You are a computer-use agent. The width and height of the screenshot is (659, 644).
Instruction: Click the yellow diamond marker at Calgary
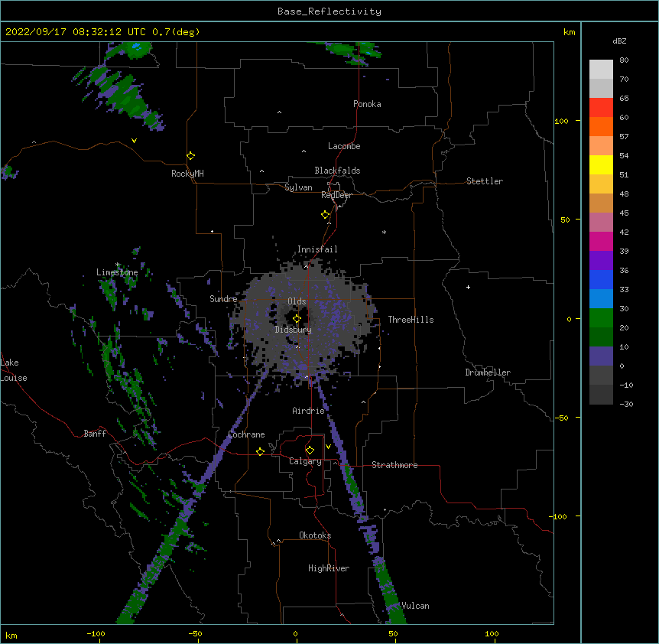click(x=310, y=450)
